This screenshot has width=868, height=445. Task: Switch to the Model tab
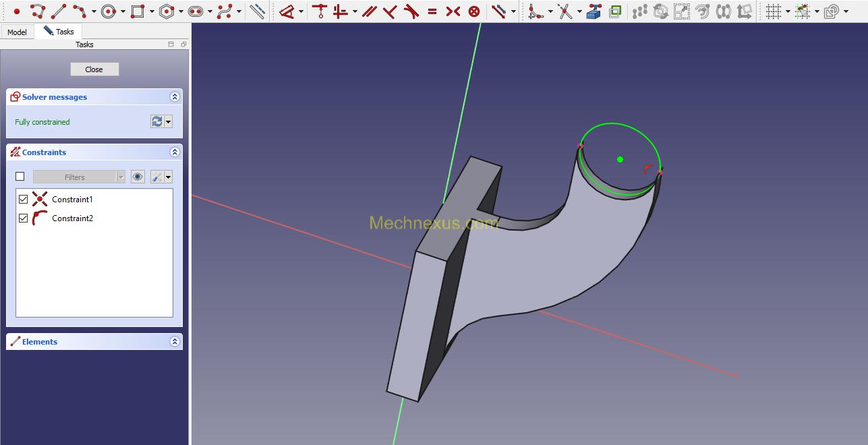coord(17,32)
